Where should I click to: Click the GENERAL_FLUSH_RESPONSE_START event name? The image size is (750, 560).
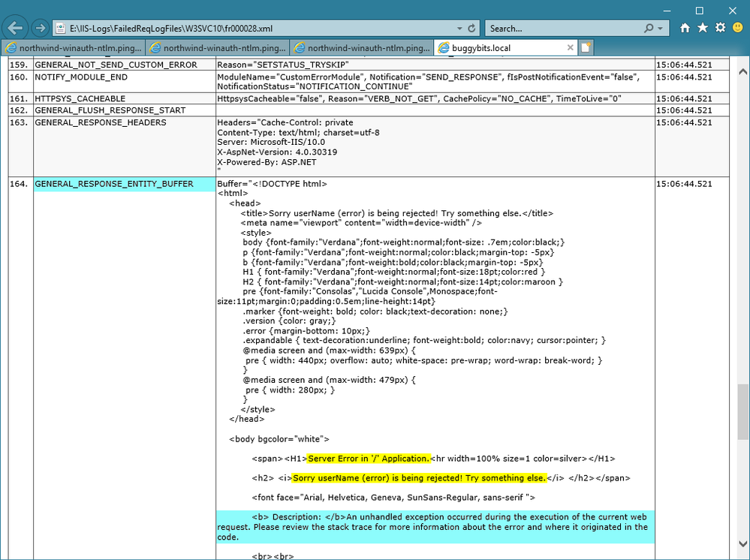tap(110, 110)
